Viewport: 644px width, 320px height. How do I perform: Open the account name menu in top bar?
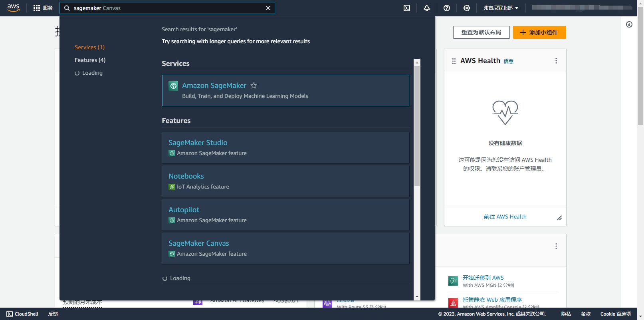click(x=582, y=8)
